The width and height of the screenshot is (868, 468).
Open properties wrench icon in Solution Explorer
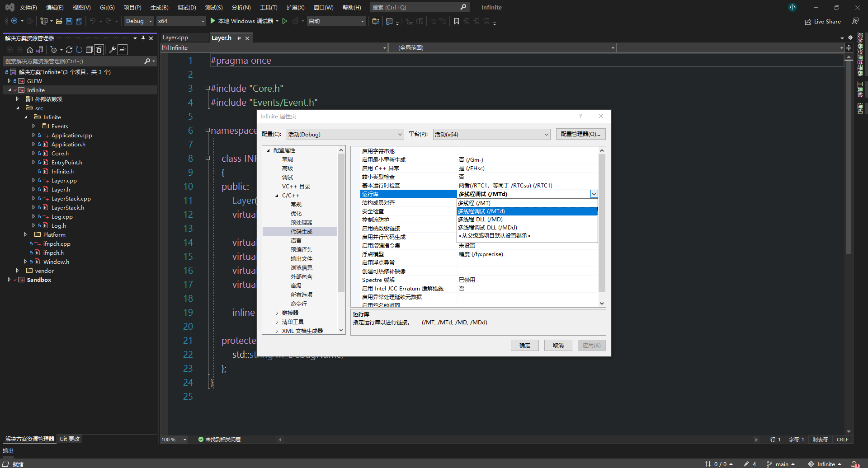pyautogui.click(x=113, y=50)
